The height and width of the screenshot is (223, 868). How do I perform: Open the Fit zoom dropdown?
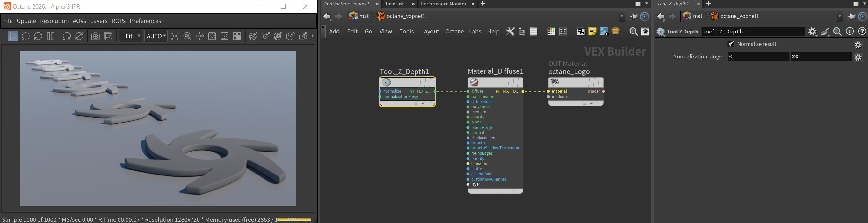click(x=131, y=36)
